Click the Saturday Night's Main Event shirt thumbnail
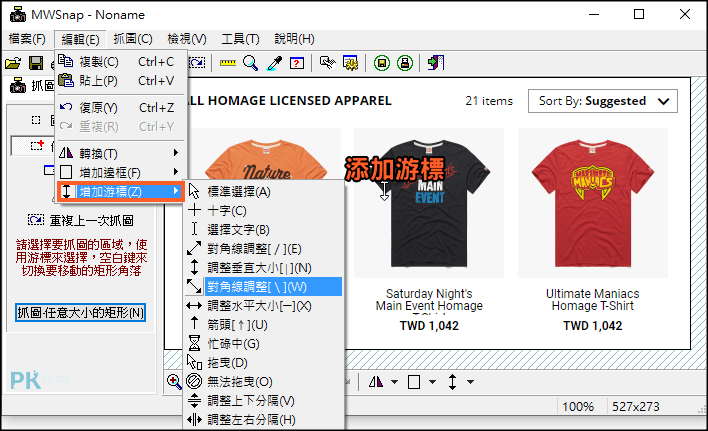708x431 pixels. point(429,203)
